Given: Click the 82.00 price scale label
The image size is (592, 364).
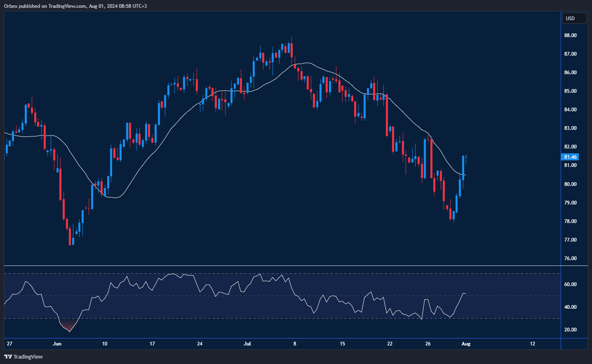Looking at the screenshot, I should [570, 147].
